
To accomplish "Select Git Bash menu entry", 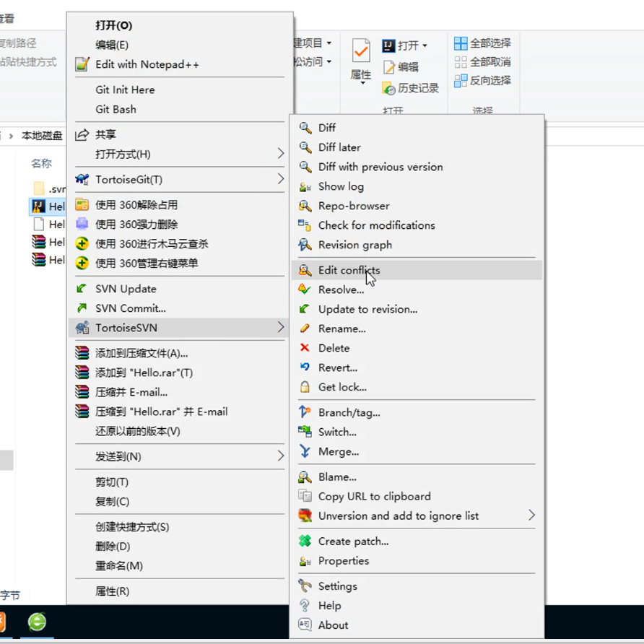I will click(116, 109).
